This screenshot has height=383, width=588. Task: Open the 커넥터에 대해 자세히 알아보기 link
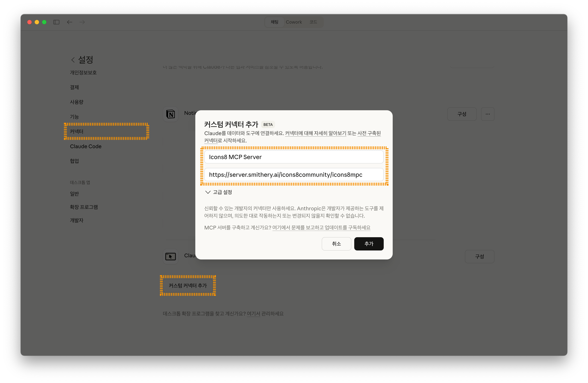[x=316, y=133]
